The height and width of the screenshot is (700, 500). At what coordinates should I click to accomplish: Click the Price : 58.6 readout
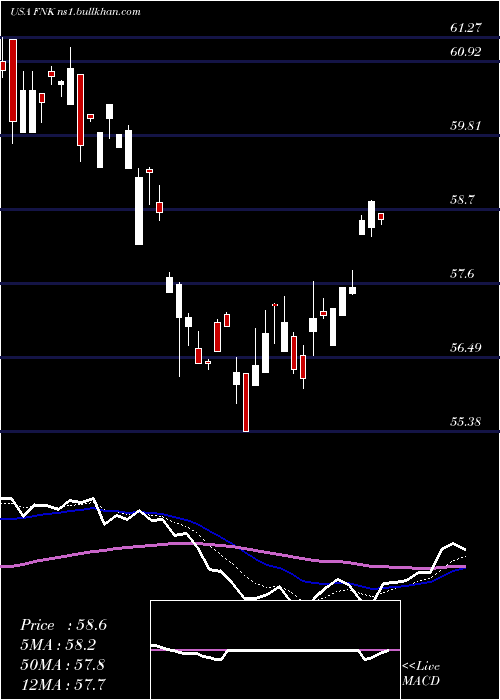point(63,625)
